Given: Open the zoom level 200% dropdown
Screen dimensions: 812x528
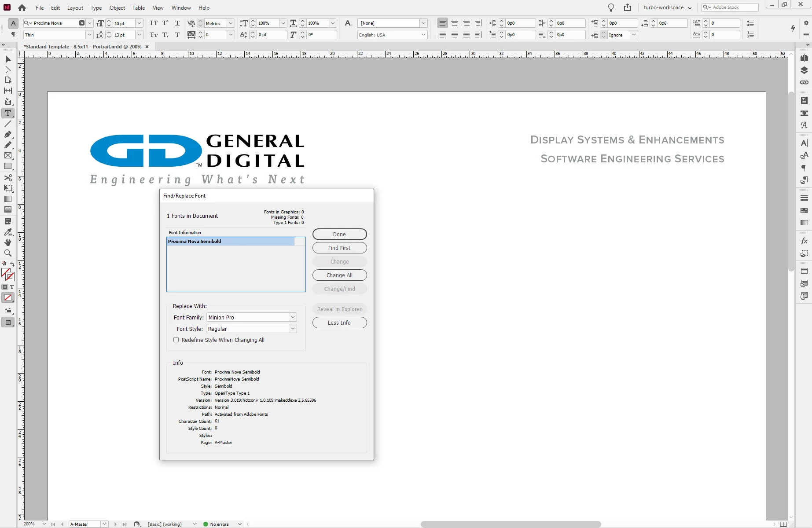Looking at the screenshot, I should [44, 524].
